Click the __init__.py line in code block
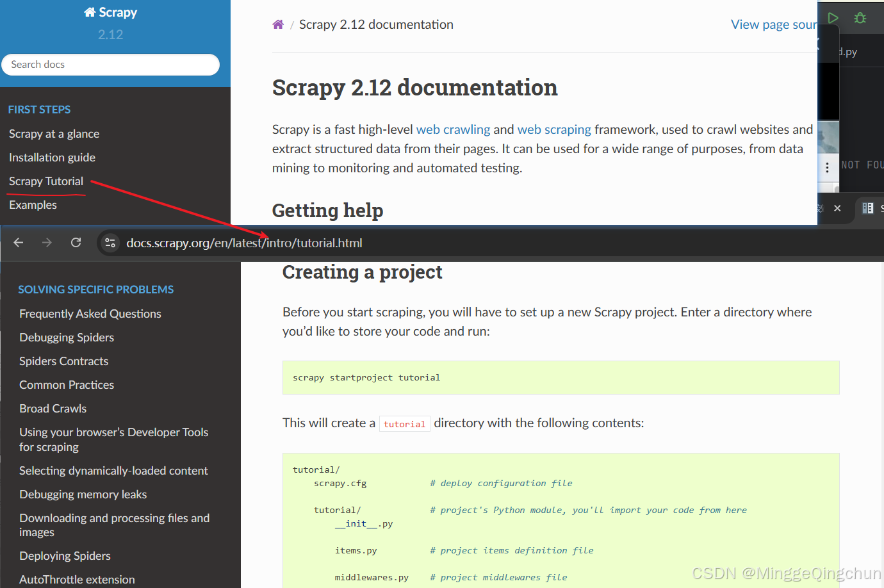Screen dimensions: 884x588 point(364,524)
